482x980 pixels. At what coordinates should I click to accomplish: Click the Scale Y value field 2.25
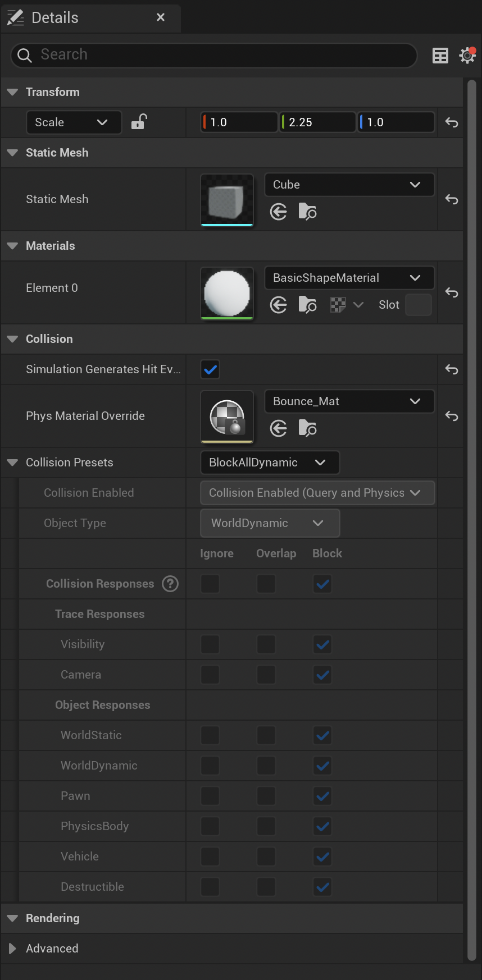318,122
